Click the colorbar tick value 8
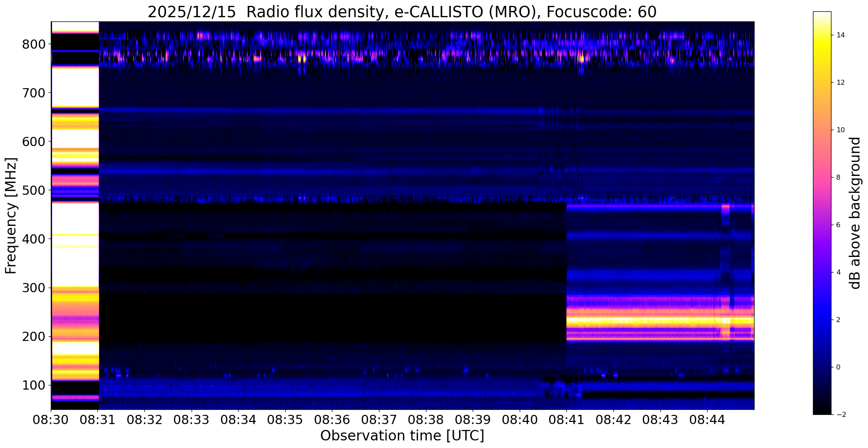This screenshot has width=868, height=448. click(839, 178)
